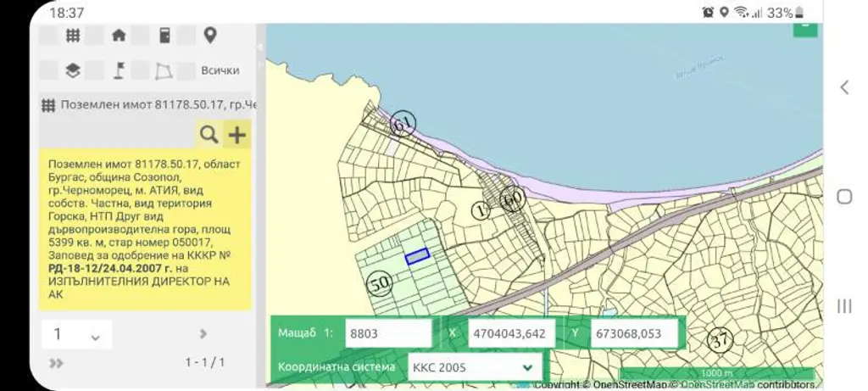868x391 pixels.
Task: Enable the Всички checkbox
Action: click(x=186, y=70)
